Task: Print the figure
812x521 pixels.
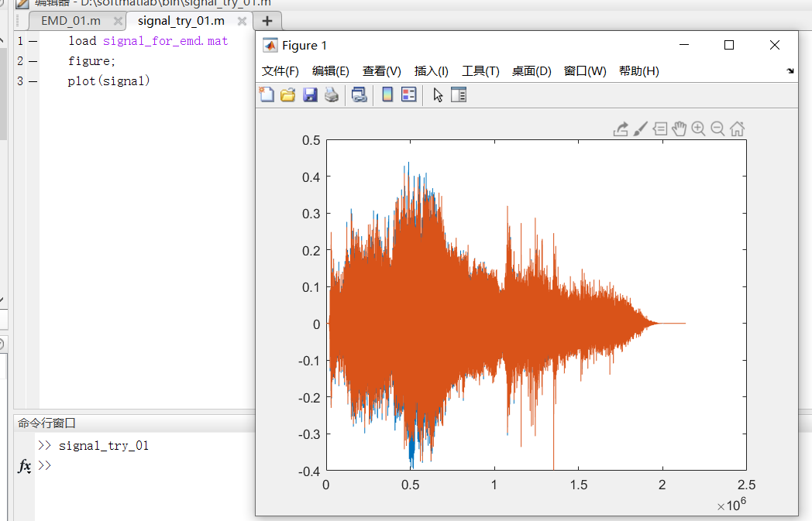Action: tap(331, 94)
